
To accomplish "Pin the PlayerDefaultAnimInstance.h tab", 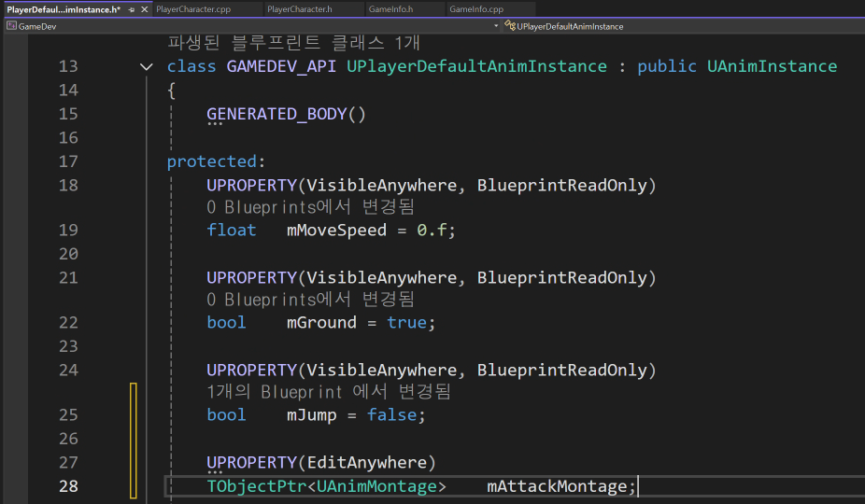I will coord(132,9).
